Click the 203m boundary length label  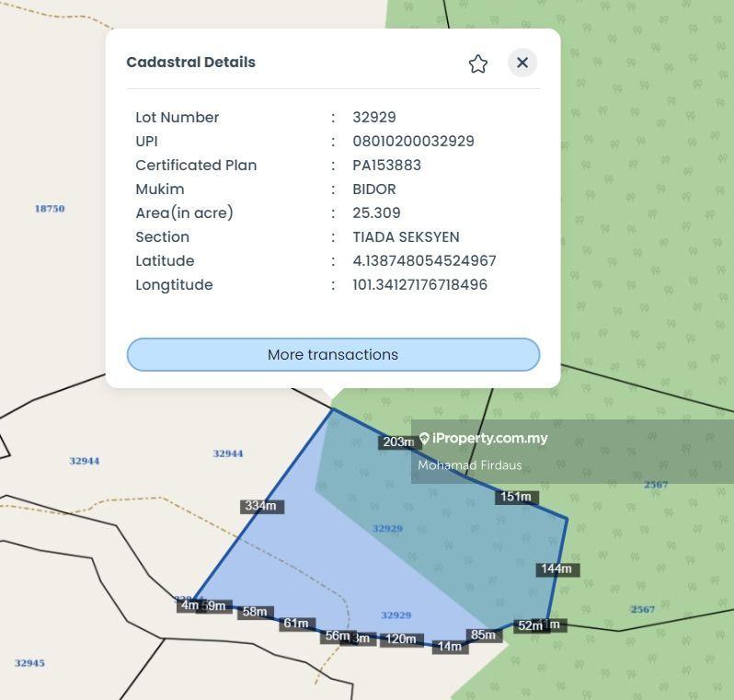(x=397, y=442)
